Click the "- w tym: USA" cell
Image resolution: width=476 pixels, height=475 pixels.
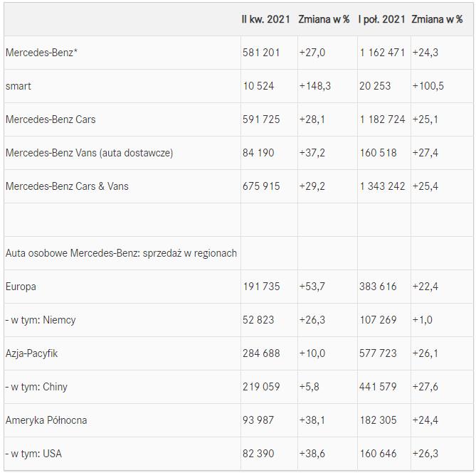click(33, 454)
